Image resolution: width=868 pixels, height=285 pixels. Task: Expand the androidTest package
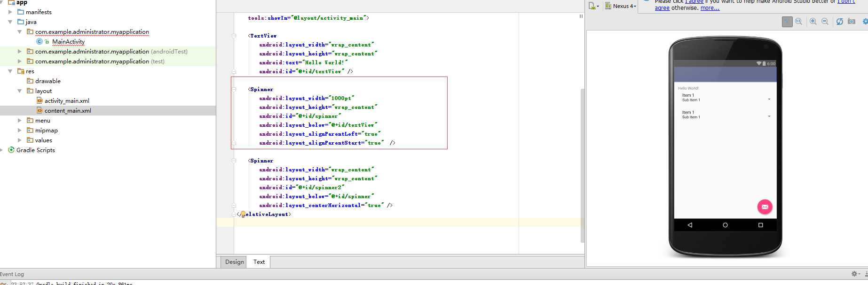coord(20,52)
